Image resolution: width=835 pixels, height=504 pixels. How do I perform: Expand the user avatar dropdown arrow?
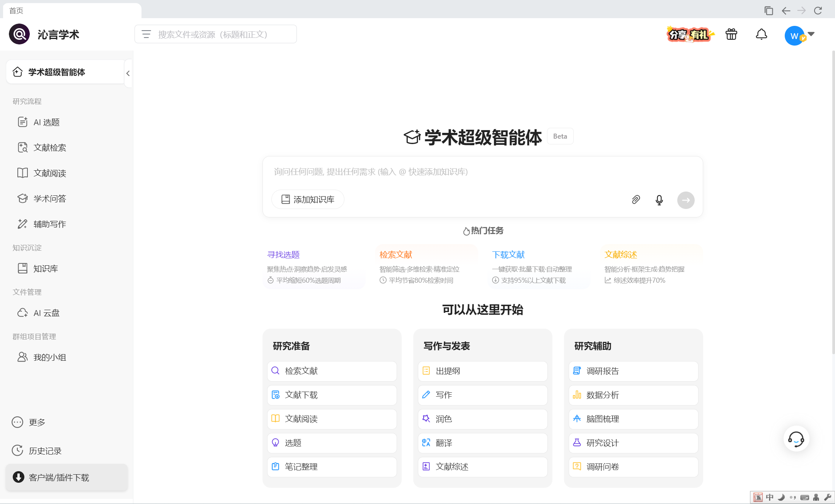812,34
